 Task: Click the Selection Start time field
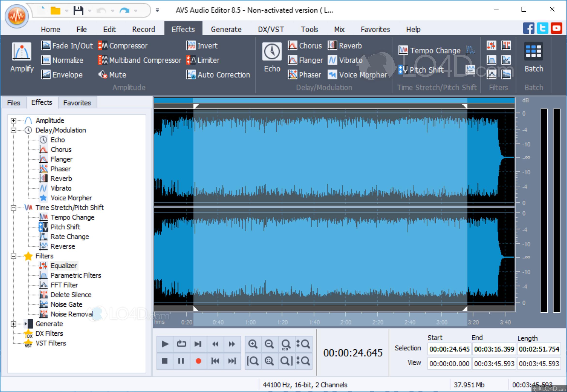point(449,349)
